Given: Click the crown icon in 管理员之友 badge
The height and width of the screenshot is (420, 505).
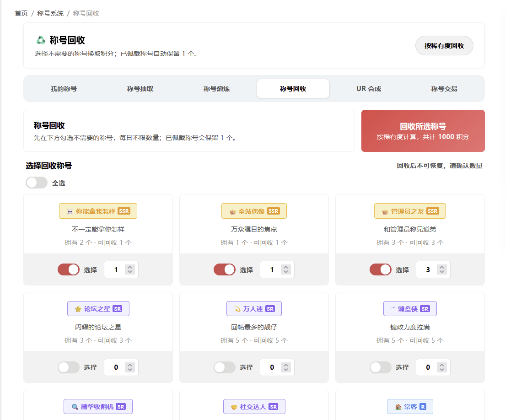Looking at the screenshot, I should pos(385,212).
